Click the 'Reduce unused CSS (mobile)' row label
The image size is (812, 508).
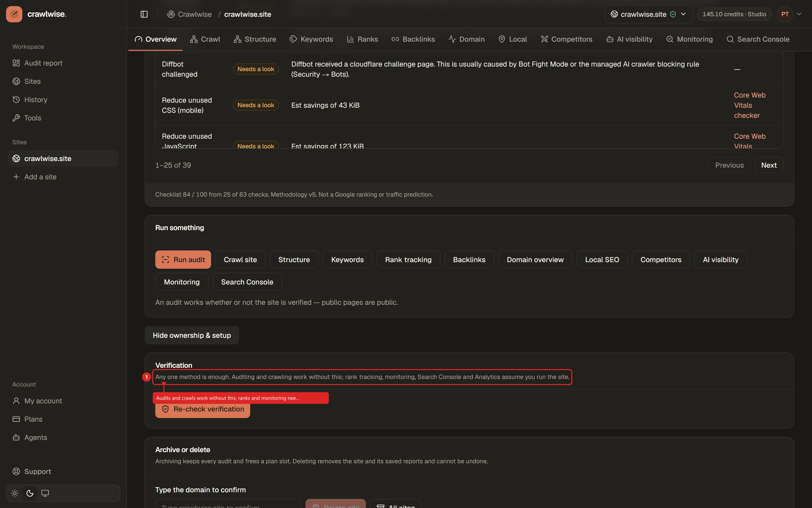pyautogui.click(x=187, y=105)
